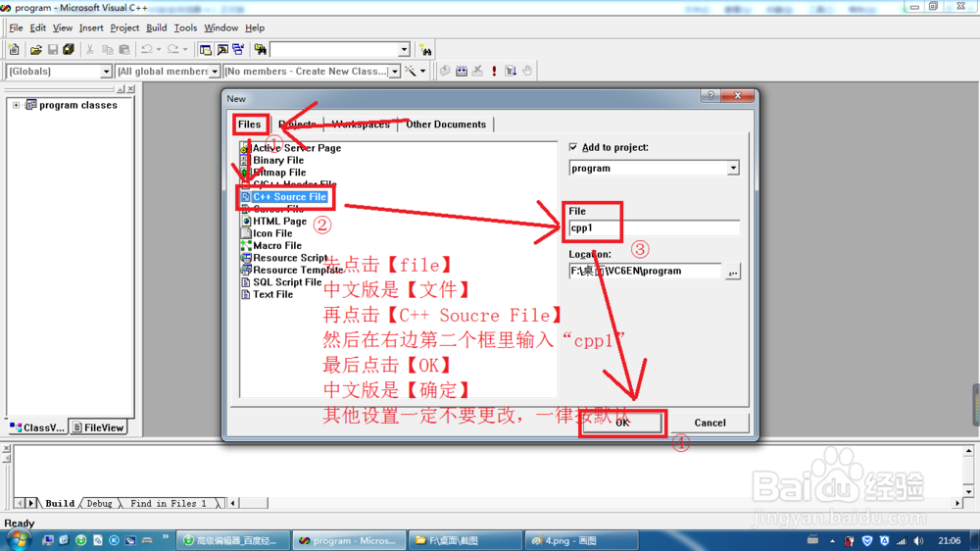Toggle the Add to project checkbox
The height and width of the screenshot is (551, 980).
573,147
